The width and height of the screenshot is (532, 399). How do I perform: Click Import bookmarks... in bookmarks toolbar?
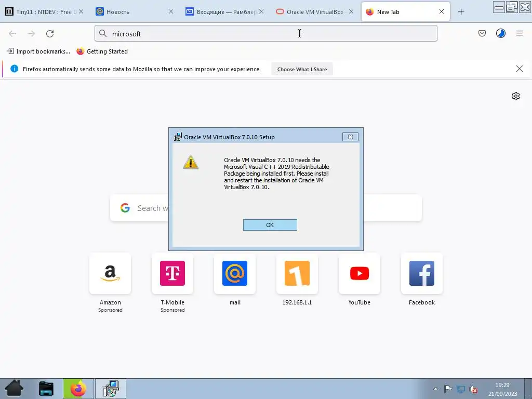38,51
